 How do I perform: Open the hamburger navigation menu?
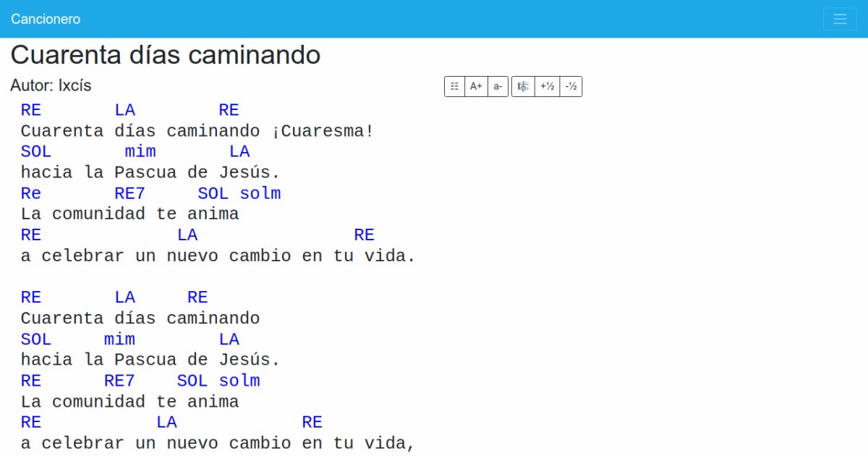coord(840,19)
